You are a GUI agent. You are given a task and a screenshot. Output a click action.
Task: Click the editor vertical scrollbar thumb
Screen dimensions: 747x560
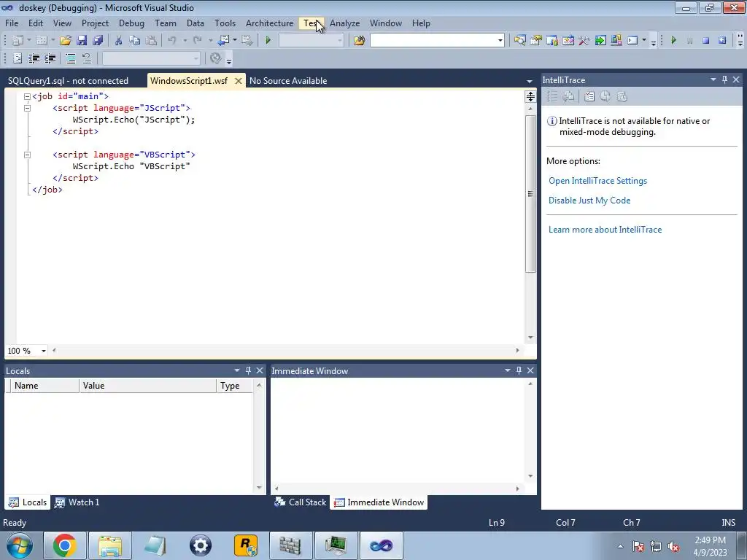[530, 193]
